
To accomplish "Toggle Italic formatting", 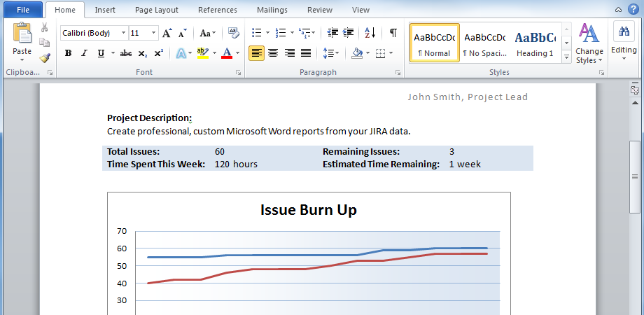I will (84, 53).
